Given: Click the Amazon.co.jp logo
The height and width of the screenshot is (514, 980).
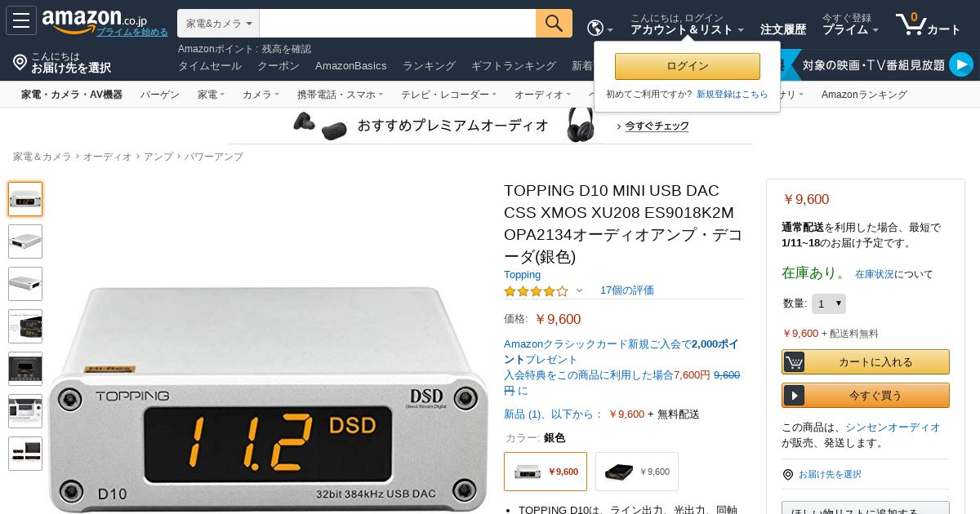Looking at the screenshot, I should pos(94,20).
